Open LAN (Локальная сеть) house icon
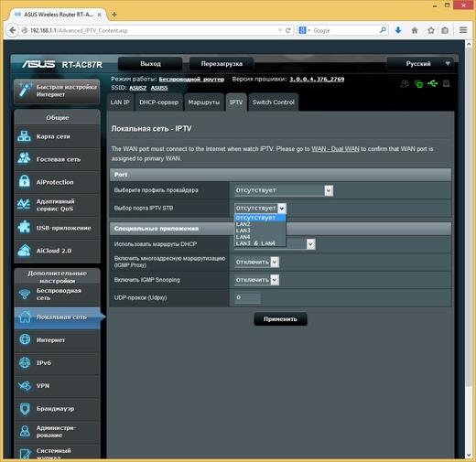This screenshot has height=462, width=476. (25, 317)
